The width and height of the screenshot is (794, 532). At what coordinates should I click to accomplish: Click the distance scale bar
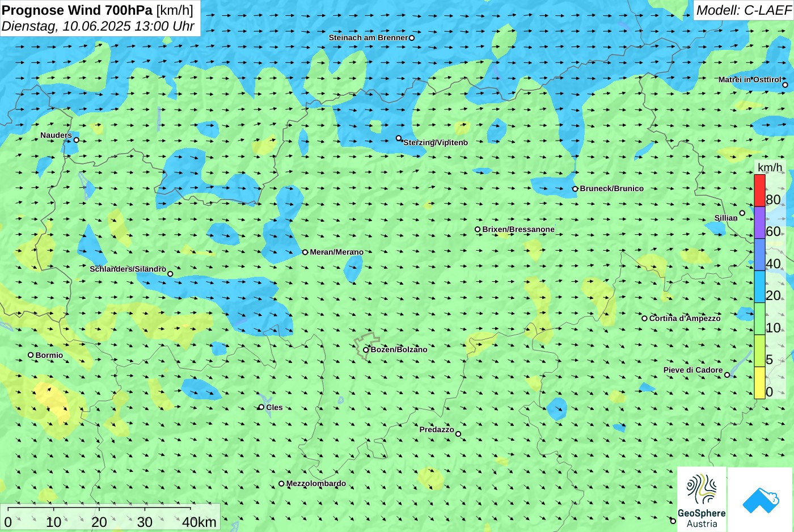[x=99, y=509]
